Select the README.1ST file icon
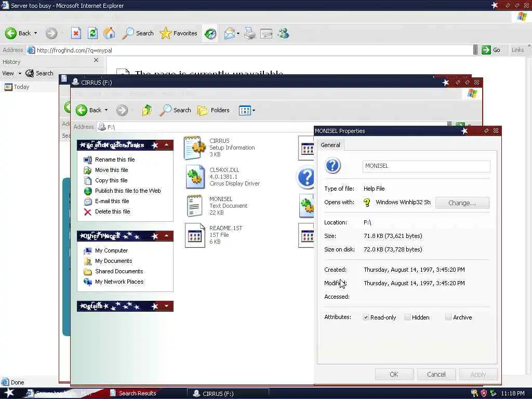The image size is (532, 399). coord(195,235)
